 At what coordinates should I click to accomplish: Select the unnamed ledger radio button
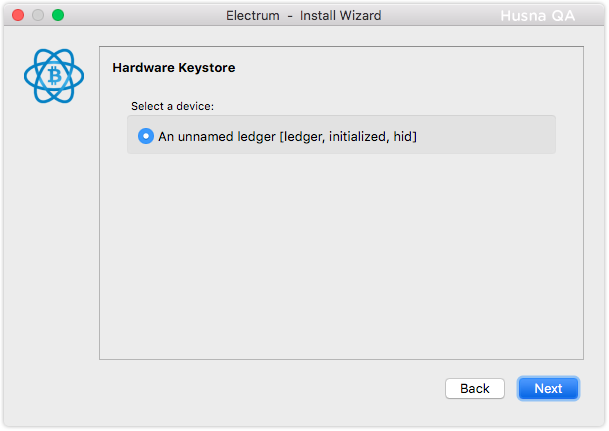click(x=146, y=136)
